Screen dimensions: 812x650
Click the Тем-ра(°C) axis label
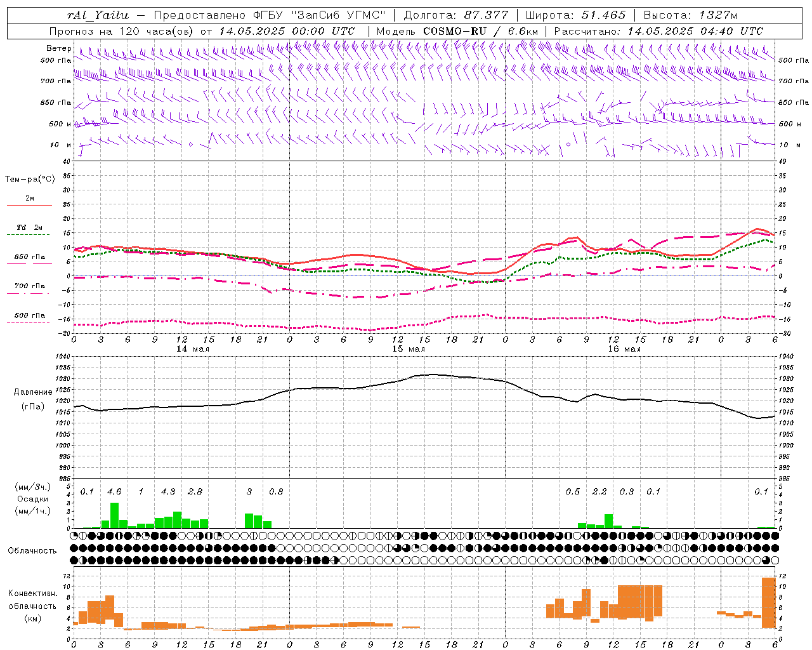click(30, 180)
